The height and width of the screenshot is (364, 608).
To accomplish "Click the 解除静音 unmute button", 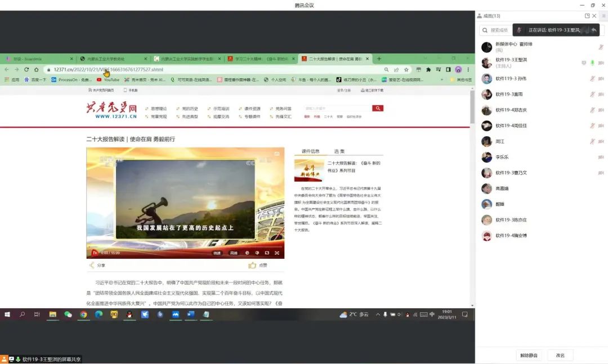I will point(529,356).
